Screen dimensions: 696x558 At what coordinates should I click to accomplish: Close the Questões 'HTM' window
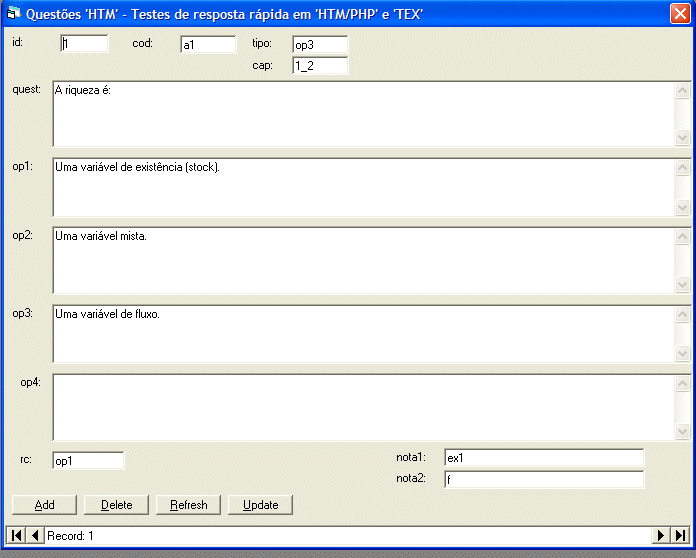pyautogui.click(x=679, y=13)
